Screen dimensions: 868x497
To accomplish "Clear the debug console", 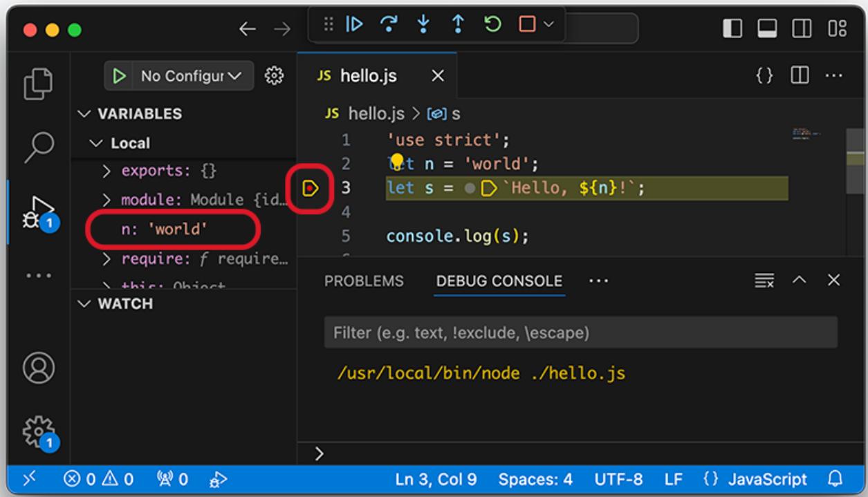I will tap(764, 280).
